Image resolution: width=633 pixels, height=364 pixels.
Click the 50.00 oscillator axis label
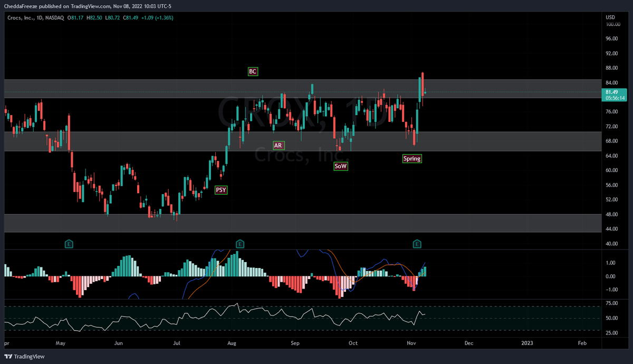[x=612, y=318]
